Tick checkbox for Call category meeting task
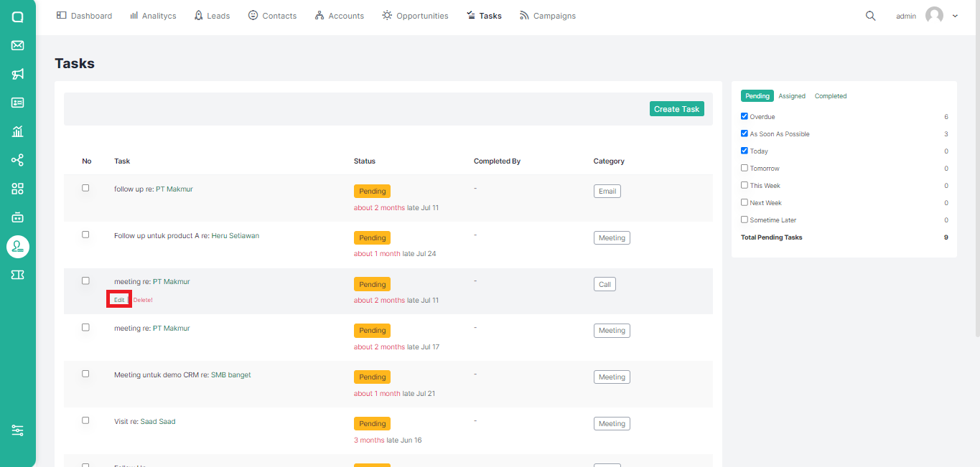 [85, 280]
